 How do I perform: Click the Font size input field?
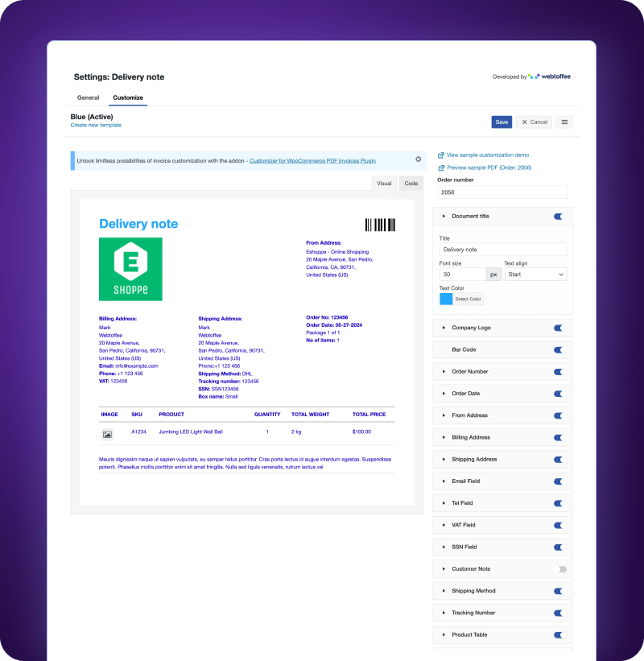[463, 275]
